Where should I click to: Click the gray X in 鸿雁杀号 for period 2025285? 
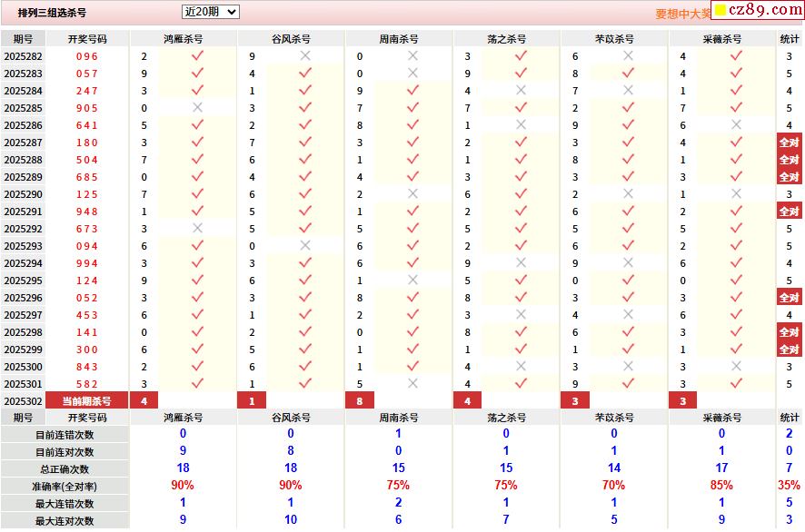click(x=197, y=108)
